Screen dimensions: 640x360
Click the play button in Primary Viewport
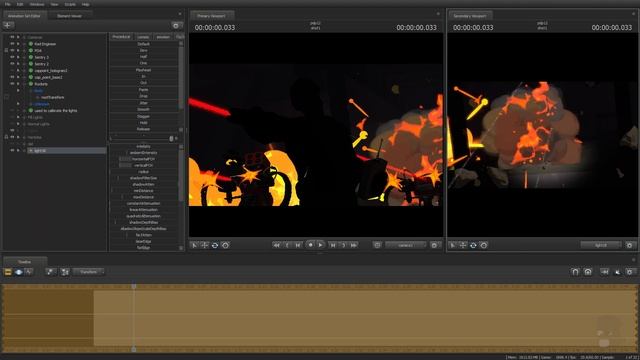coord(320,245)
